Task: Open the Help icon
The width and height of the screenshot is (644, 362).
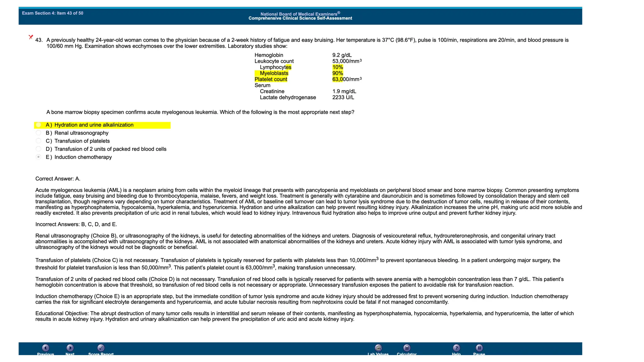Action: coord(456,348)
